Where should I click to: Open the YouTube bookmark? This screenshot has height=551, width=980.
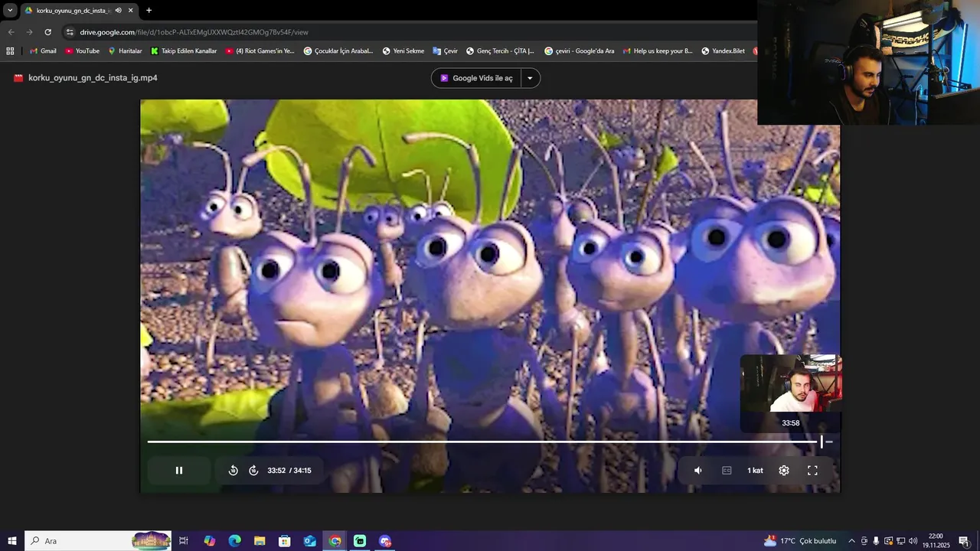point(82,51)
